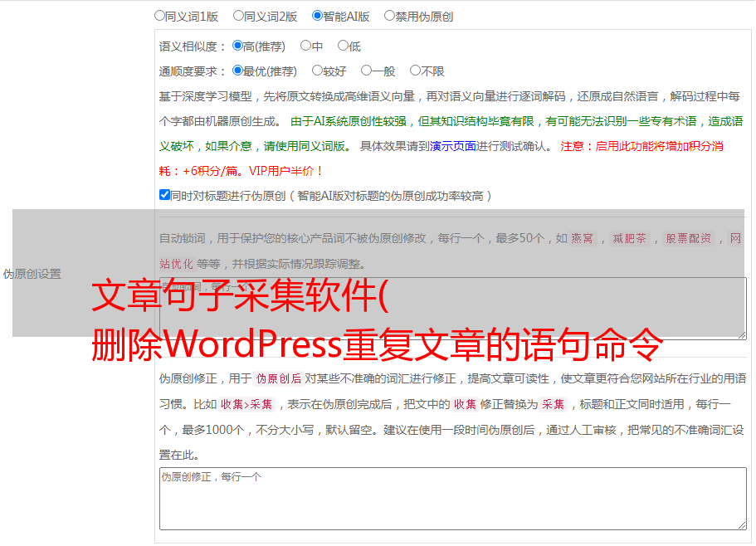
Task: Open the 演示页面 link
Action: pyautogui.click(x=452, y=146)
